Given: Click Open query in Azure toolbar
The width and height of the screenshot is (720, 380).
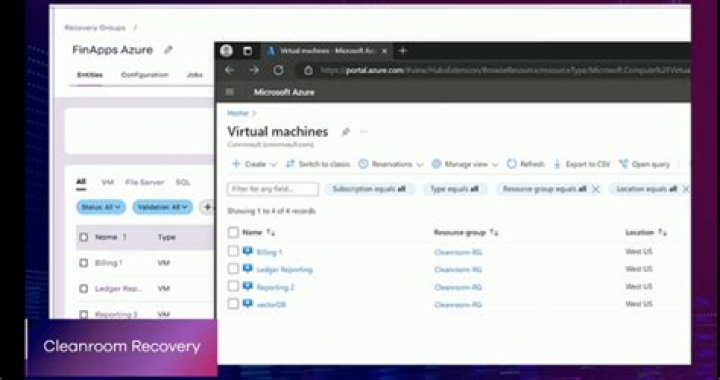Looking at the screenshot, I should (x=645, y=164).
